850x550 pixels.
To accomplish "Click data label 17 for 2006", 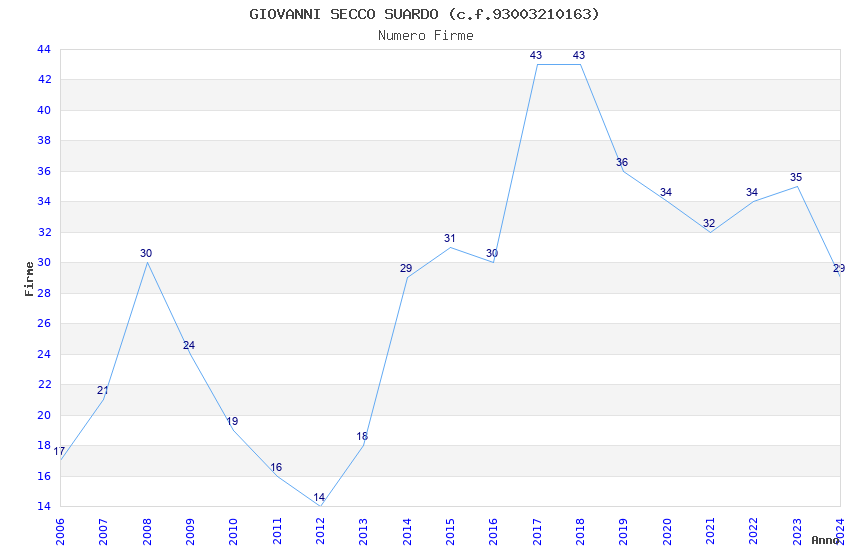I will (59, 451).
